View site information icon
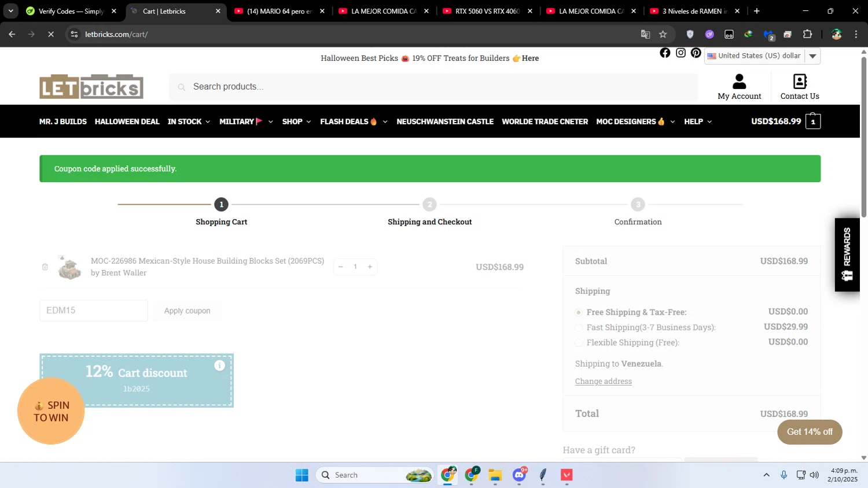This screenshot has width=868, height=488. point(74,34)
